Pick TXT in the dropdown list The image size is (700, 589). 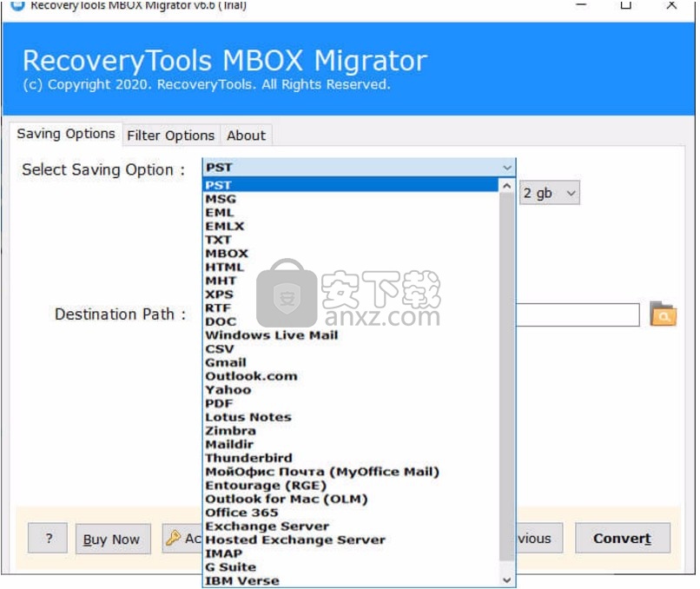point(351,240)
